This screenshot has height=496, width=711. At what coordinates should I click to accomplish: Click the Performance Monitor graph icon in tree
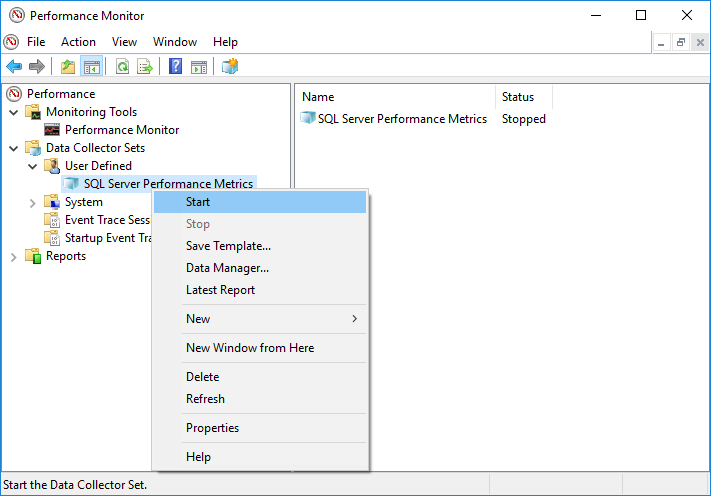[x=52, y=130]
